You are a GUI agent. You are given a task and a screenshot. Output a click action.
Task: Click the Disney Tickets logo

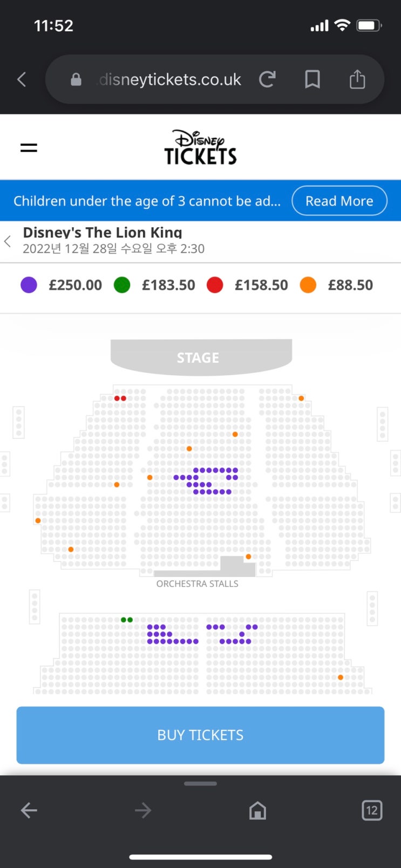(200, 147)
